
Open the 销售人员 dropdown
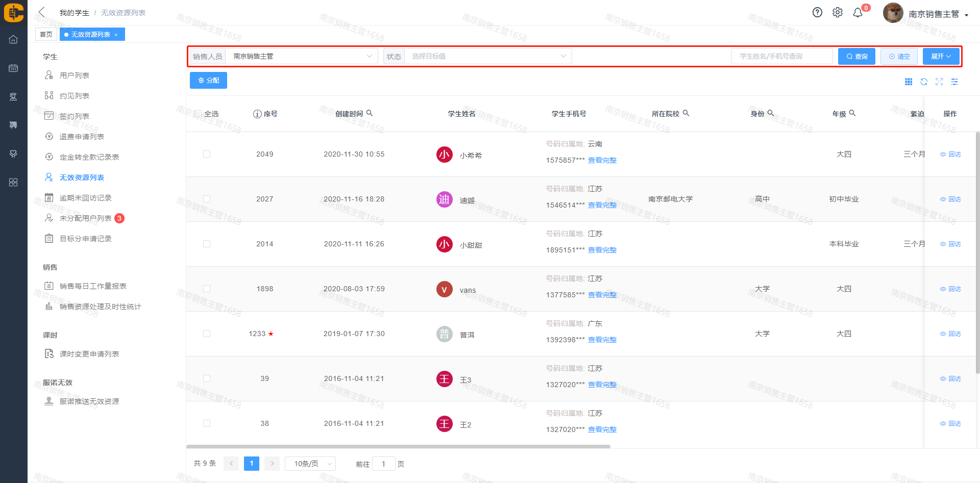[x=301, y=56]
